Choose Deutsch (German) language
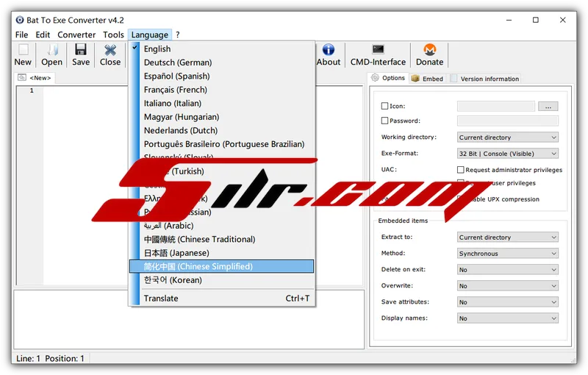 (x=222, y=63)
